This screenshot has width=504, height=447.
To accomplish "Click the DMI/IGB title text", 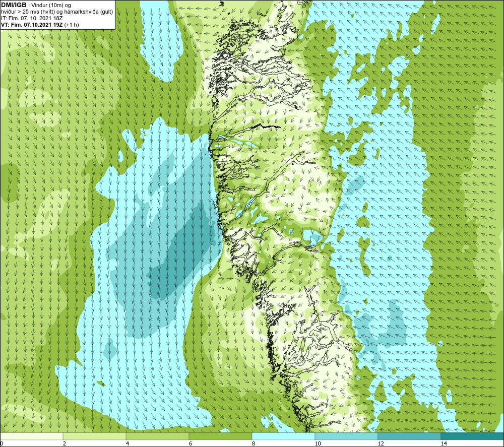I will coord(14,5).
